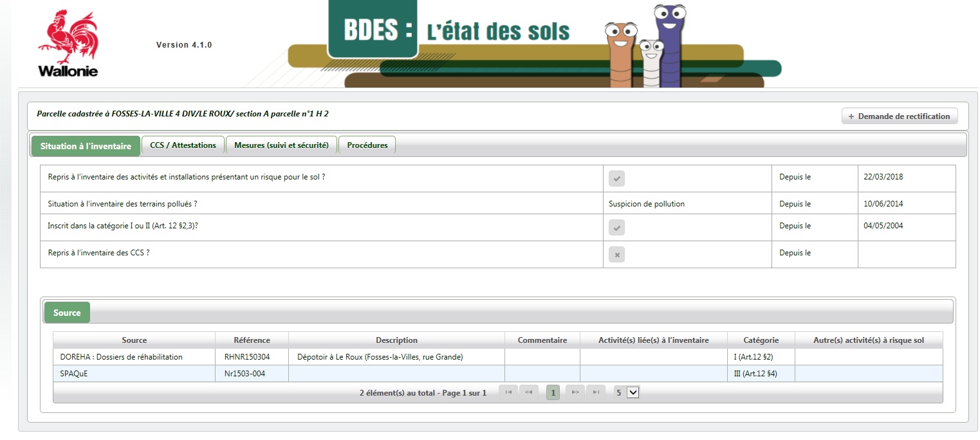
Task: Jump to last page of source table
Action: click(x=596, y=392)
